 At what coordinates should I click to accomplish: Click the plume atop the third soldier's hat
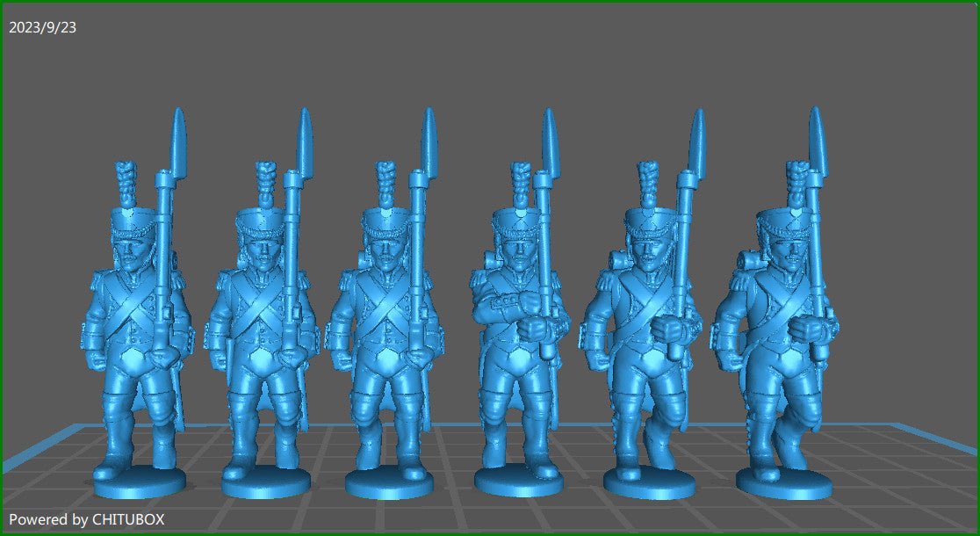386,182
